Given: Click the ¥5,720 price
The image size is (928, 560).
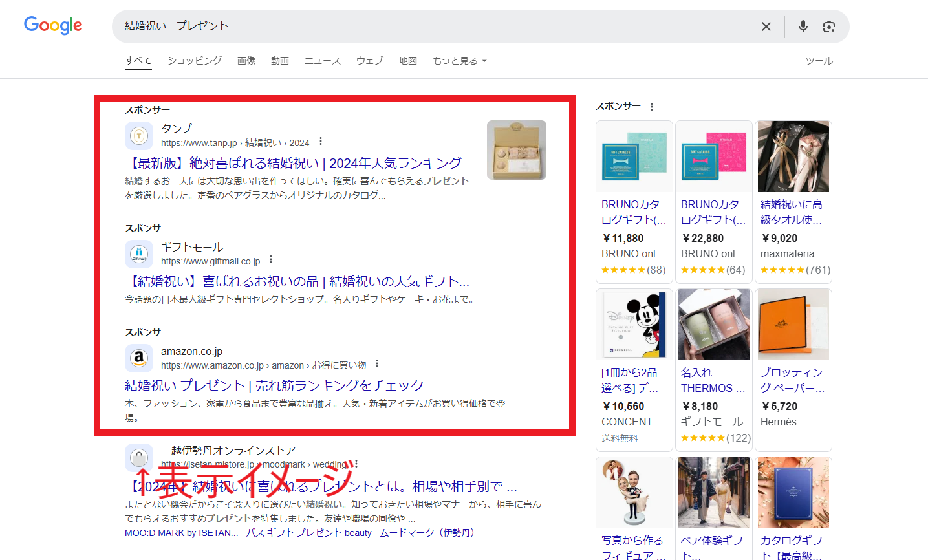Looking at the screenshot, I should coord(780,406).
